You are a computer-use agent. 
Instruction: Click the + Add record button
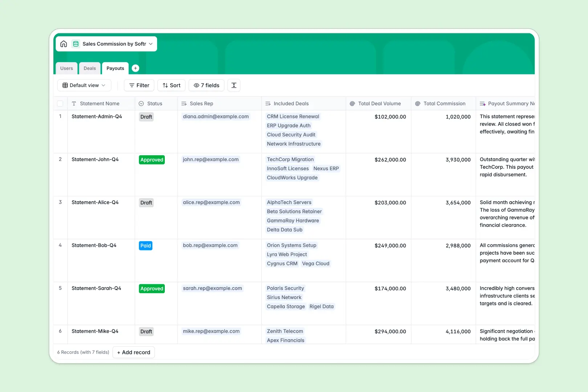coord(134,352)
